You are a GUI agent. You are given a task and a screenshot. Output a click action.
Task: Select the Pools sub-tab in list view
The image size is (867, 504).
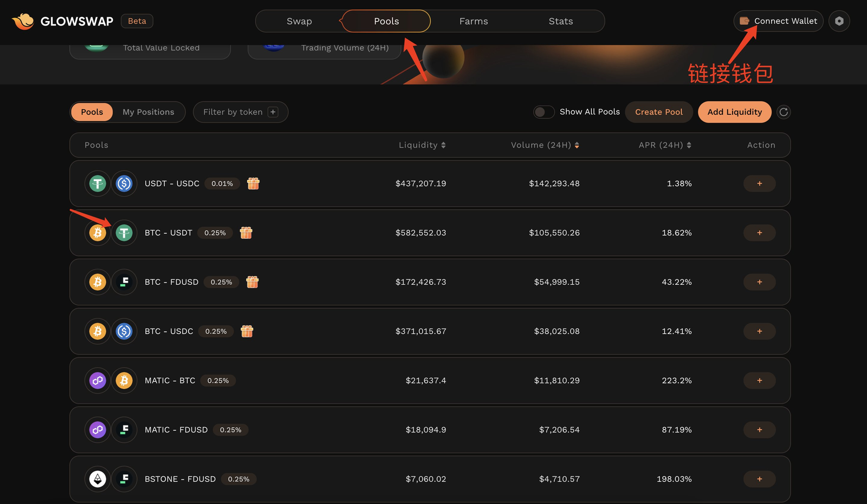pos(92,112)
